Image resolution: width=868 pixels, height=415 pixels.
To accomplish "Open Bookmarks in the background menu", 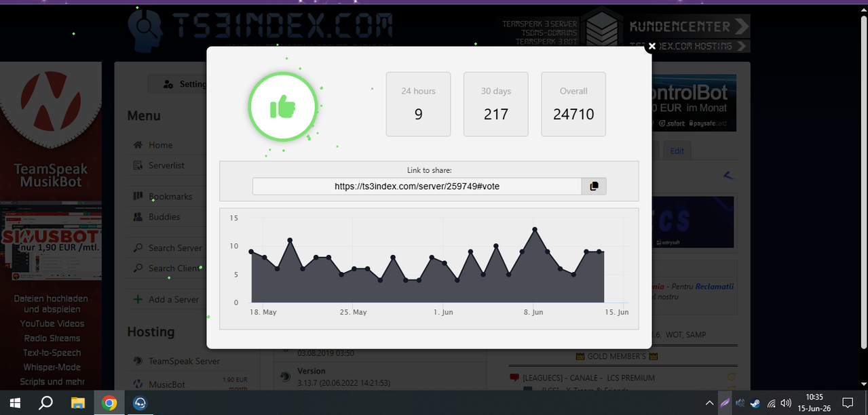I will 170,197.
